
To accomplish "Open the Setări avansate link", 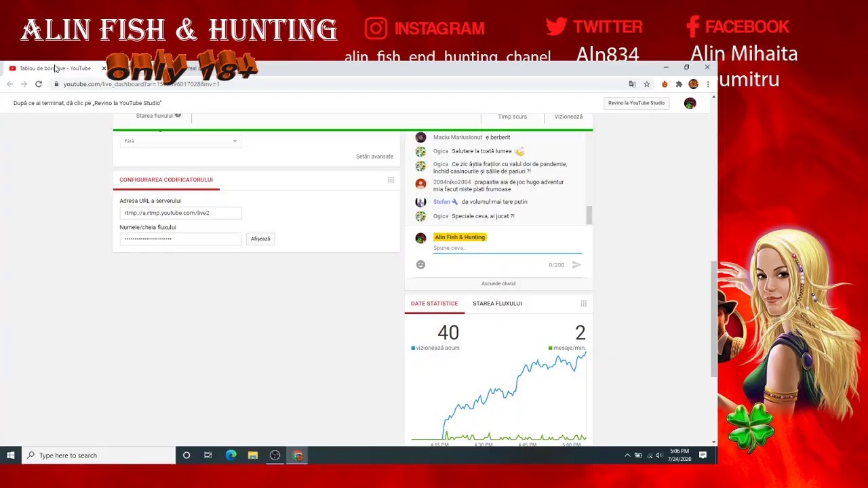I will pyautogui.click(x=374, y=157).
